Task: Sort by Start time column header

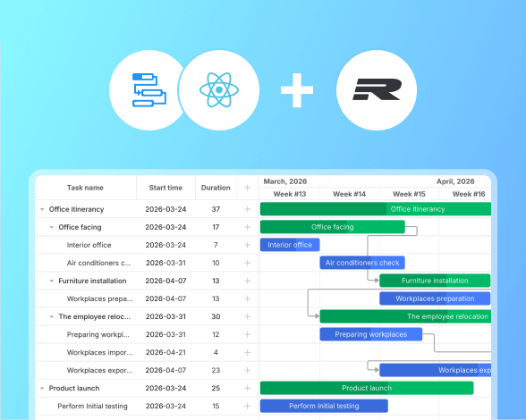Action: click(x=165, y=188)
